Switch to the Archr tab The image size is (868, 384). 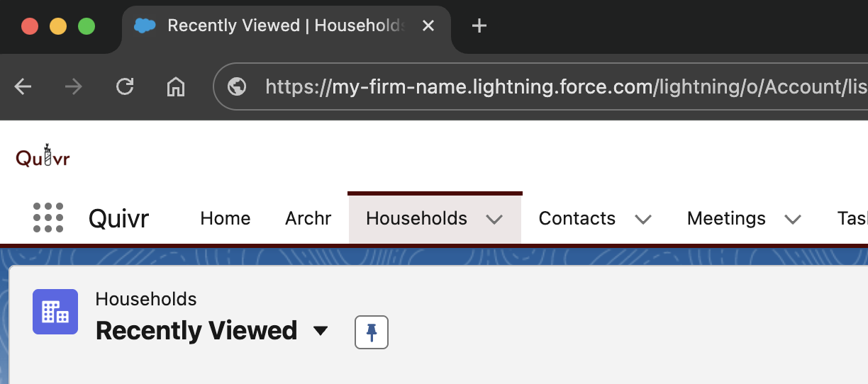pos(308,218)
